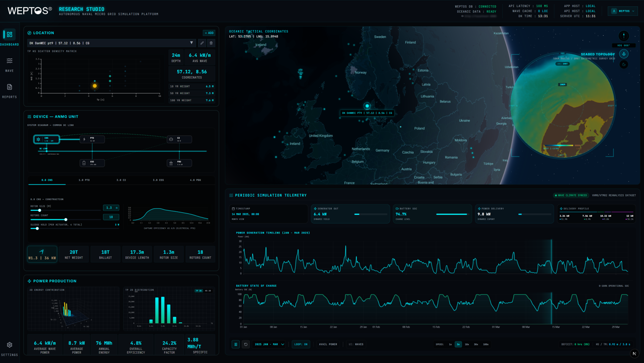Switch to the 0.0 CNS tab
The width and height of the screenshot is (644, 363).
pyautogui.click(x=47, y=180)
